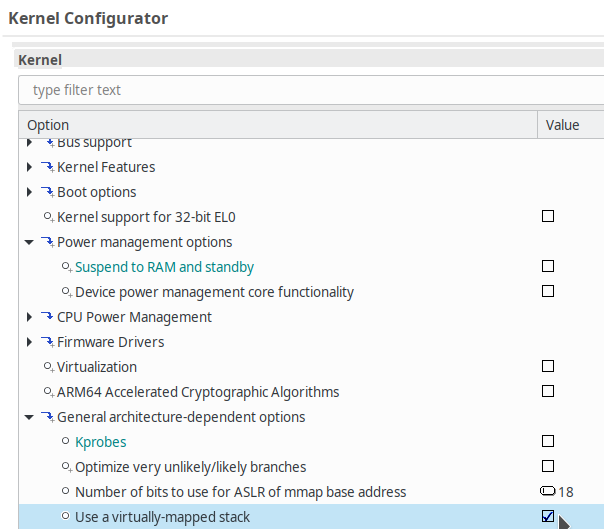Viewport: 604px width, 529px height.
Task: Click the Option column header
Action: [270, 125]
